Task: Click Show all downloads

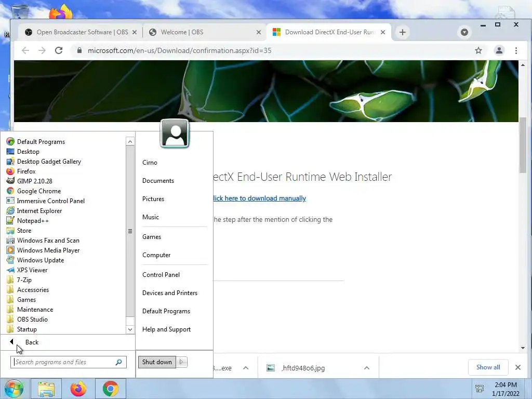Action: pyautogui.click(x=488, y=367)
